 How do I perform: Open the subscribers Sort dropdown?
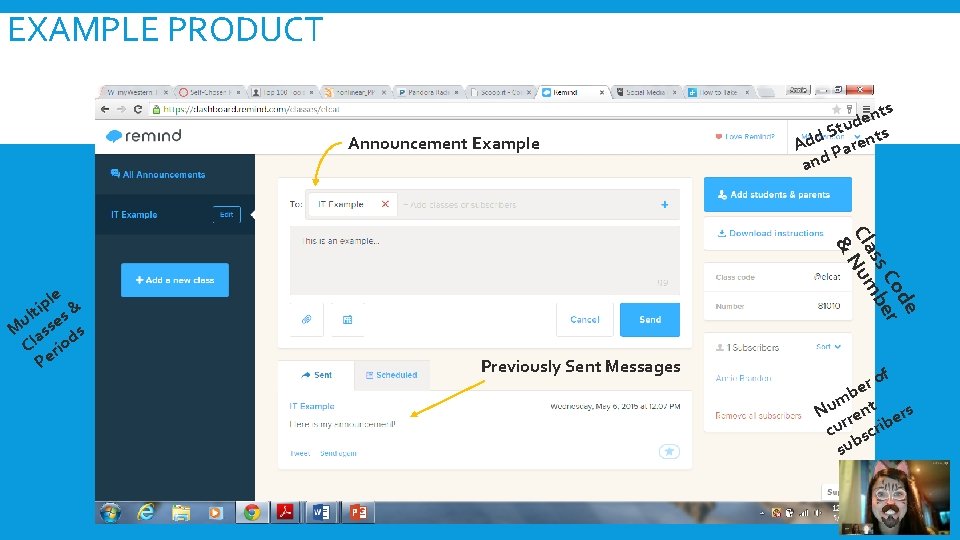point(828,347)
